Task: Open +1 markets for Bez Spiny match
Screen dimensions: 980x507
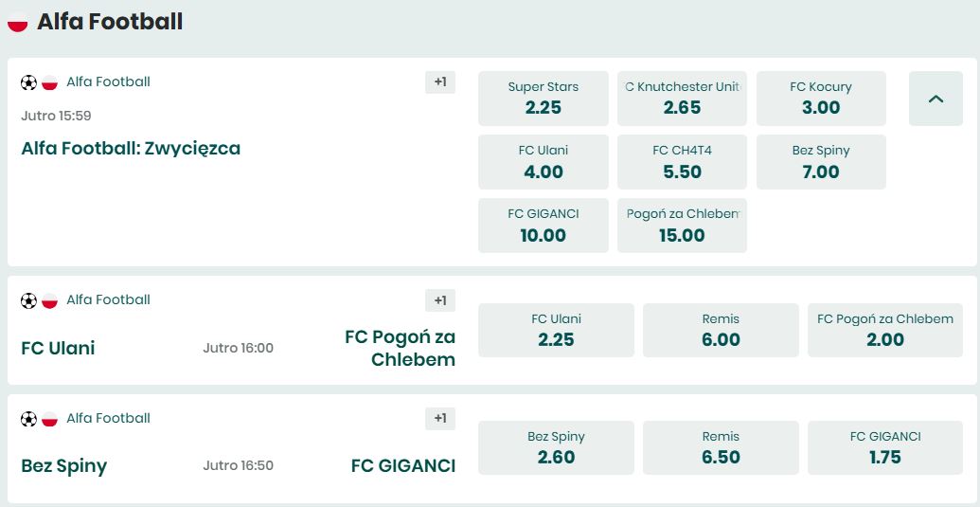Action: tap(440, 419)
